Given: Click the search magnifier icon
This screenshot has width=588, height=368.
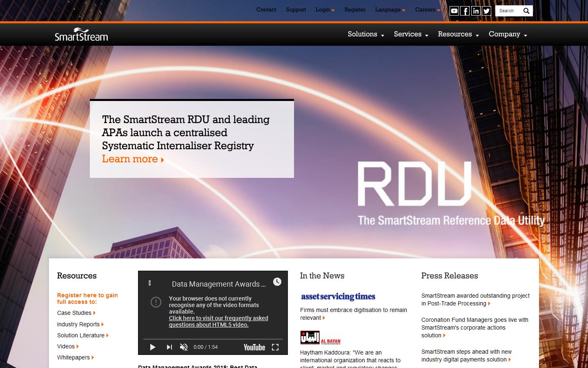Looking at the screenshot, I should (x=526, y=11).
